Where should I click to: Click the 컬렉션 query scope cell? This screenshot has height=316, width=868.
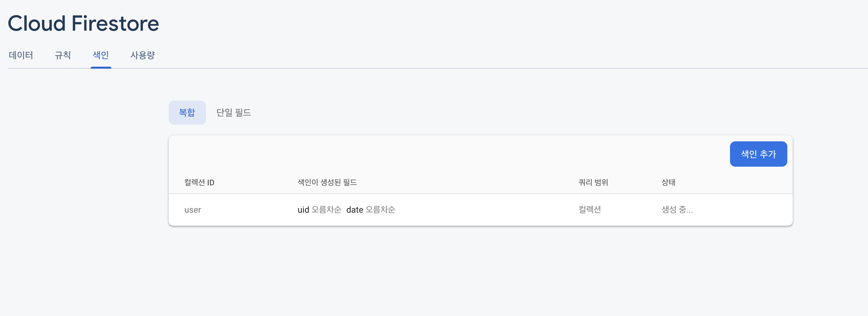[590, 210]
